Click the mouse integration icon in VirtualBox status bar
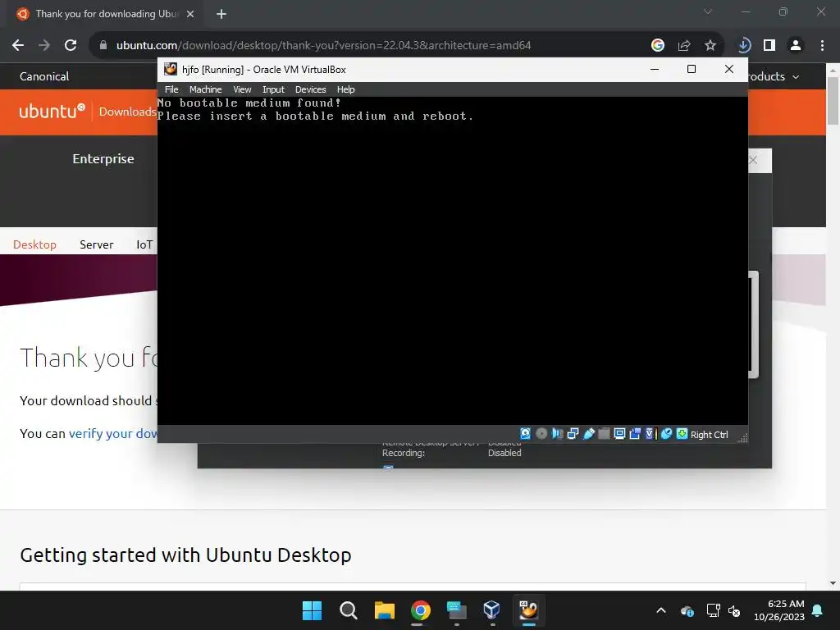 coord(666,434)
